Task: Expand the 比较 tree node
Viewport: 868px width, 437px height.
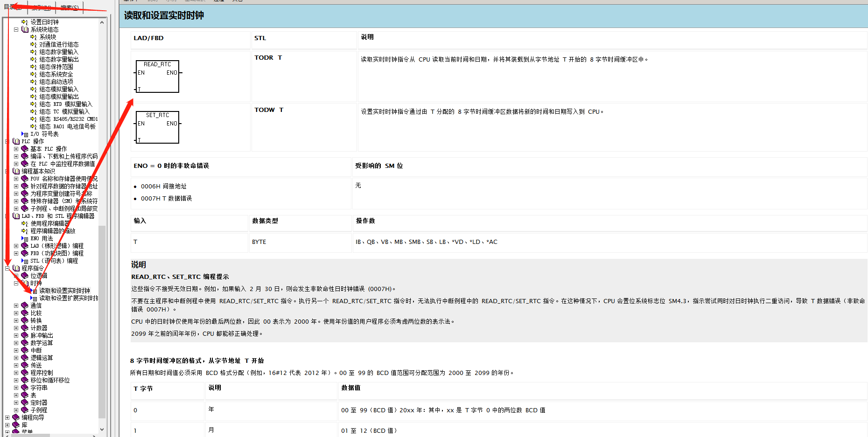Action: point(16,312)
